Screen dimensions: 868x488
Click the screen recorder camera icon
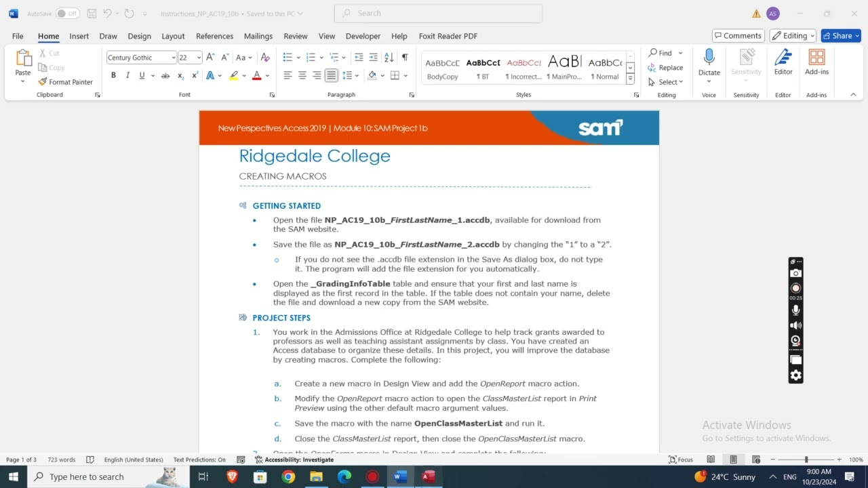[x=796, y=273]
